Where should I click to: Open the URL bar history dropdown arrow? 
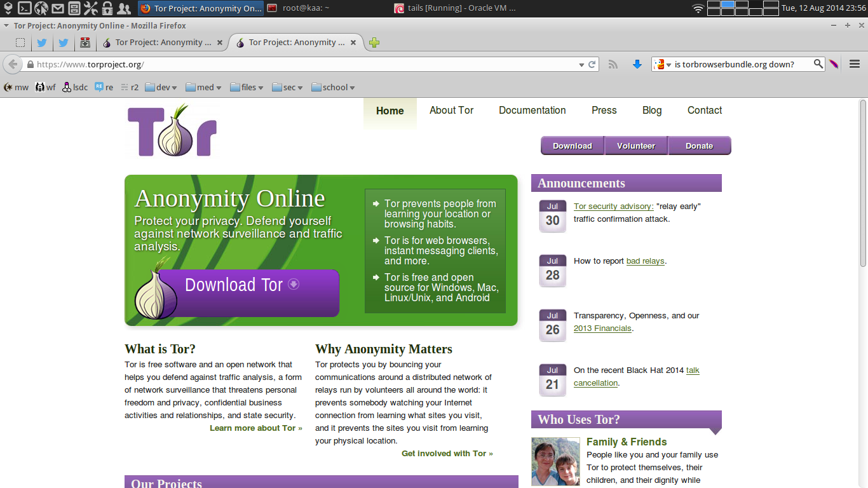pos(581,65)
